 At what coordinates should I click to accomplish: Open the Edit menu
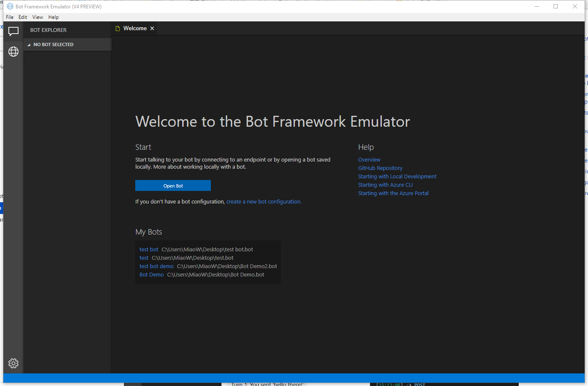pyautogui.click(x=23, y=17)
